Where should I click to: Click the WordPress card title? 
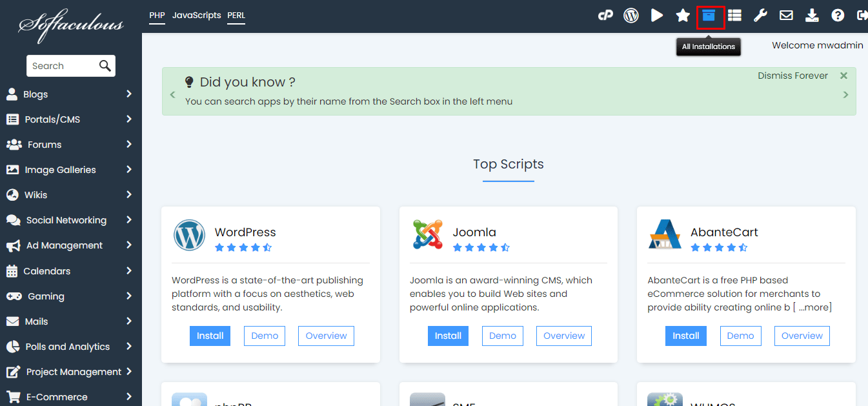[x=245, y=232]
